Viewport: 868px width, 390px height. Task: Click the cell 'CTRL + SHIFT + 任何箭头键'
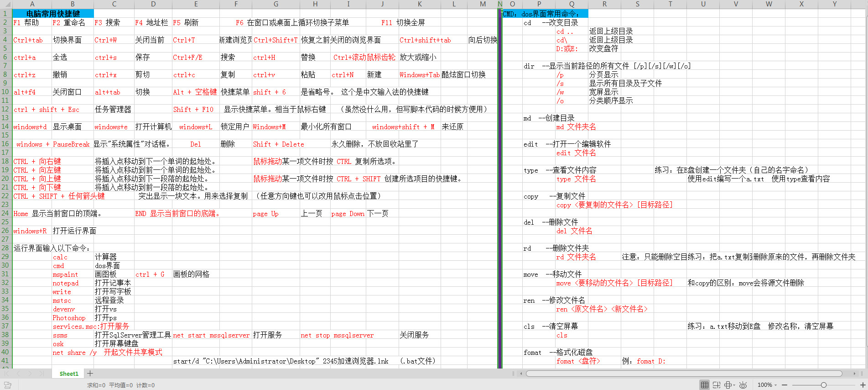[x=59, y=196]
